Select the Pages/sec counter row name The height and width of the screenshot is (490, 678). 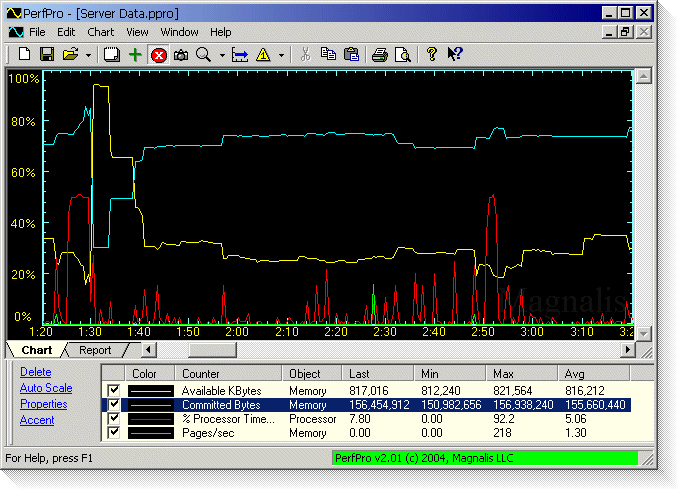[x=208, y=433]
